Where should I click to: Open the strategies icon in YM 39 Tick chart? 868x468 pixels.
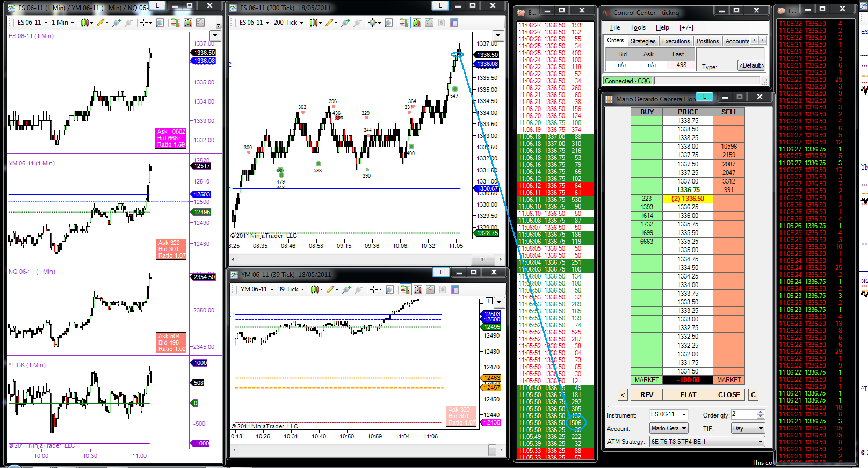click(x=430, y=289)
